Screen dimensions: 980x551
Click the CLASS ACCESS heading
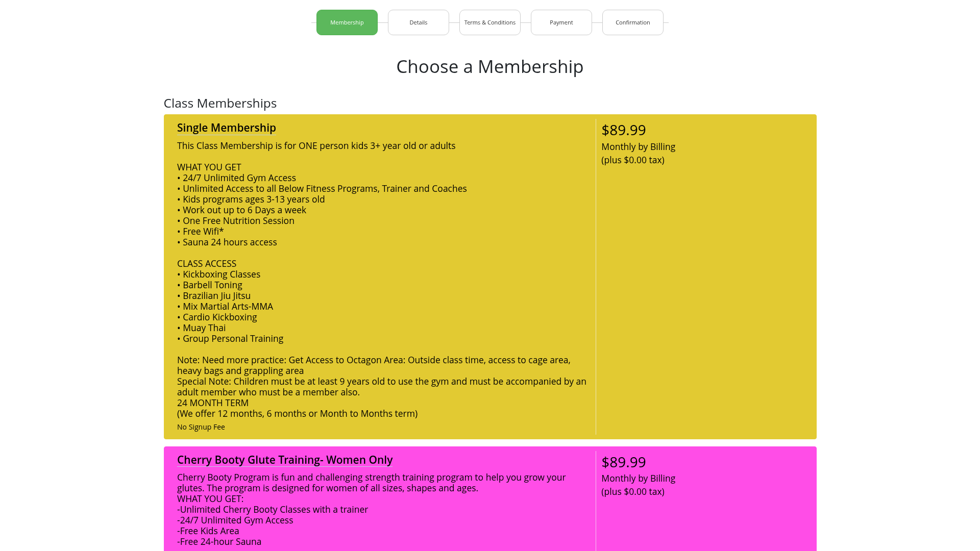coord(207,264)
